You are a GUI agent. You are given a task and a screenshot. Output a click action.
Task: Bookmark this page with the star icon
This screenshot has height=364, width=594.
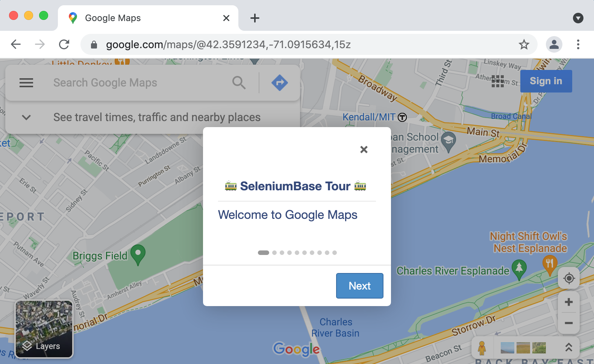point(524,44)
